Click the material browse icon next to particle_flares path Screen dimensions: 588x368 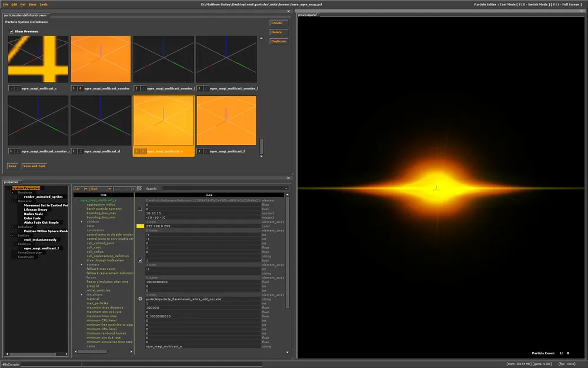pos(140,299)
